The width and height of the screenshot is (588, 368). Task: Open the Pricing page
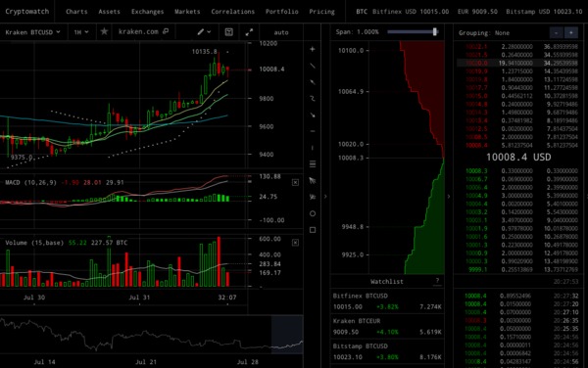pos(321,12)
